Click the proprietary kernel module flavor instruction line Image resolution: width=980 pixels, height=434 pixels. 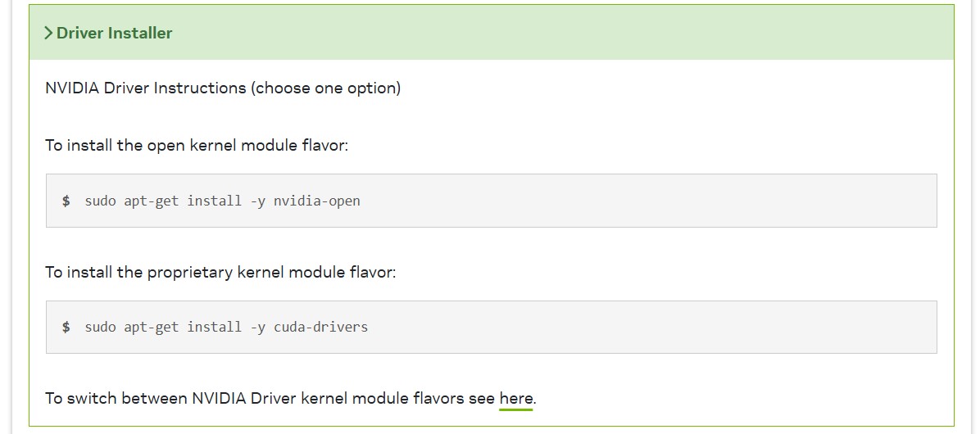220,272
